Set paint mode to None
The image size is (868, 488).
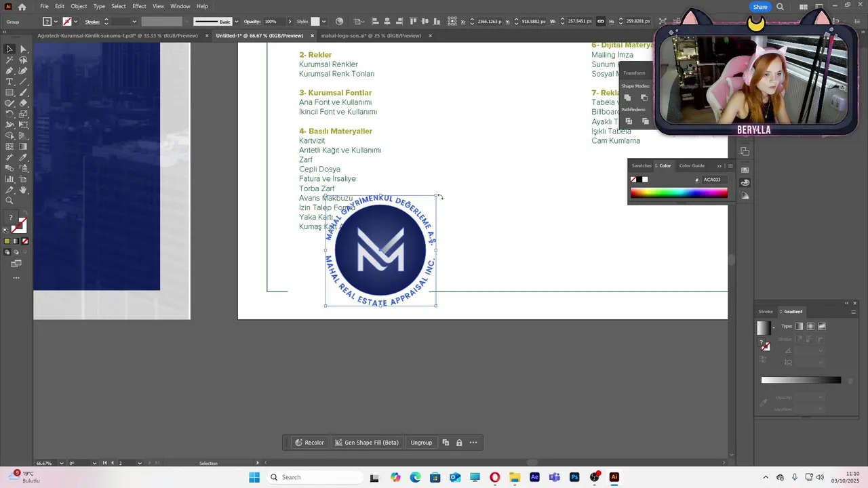(x=25, y=241)
